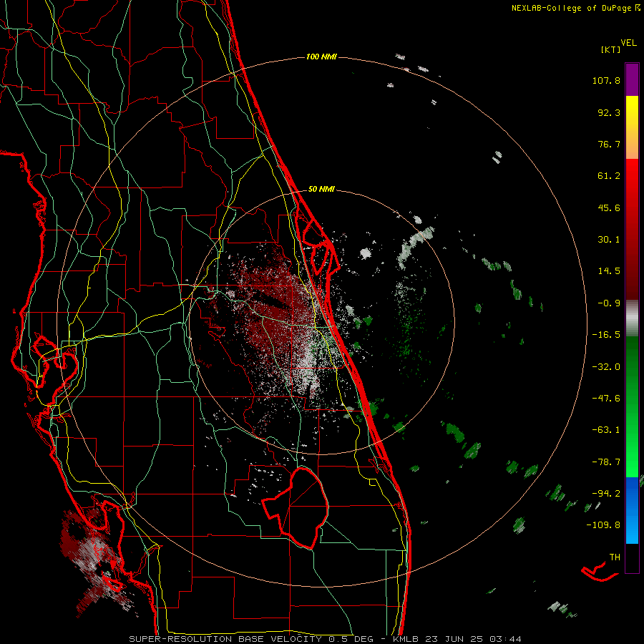Click the "0.5 DEG" elevation angle in the caption

point(351,639)
